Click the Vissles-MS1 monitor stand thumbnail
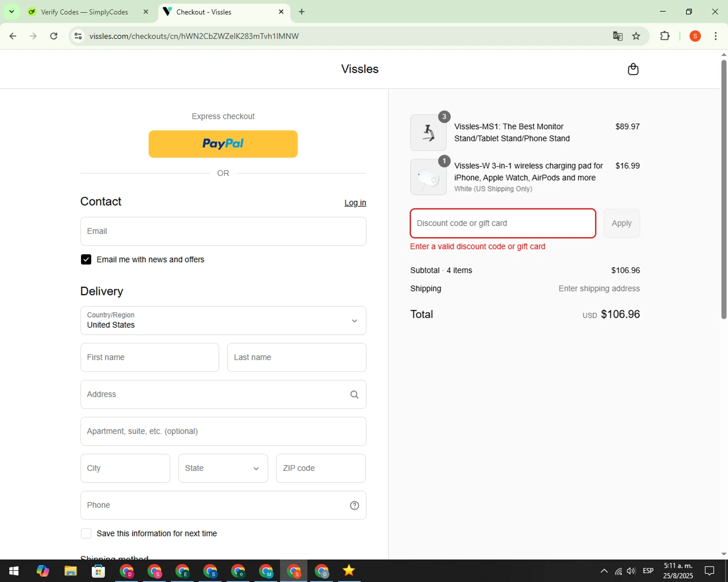Image resolution: width=728 pixels, height=582 pixels. [x=428, y=132]
